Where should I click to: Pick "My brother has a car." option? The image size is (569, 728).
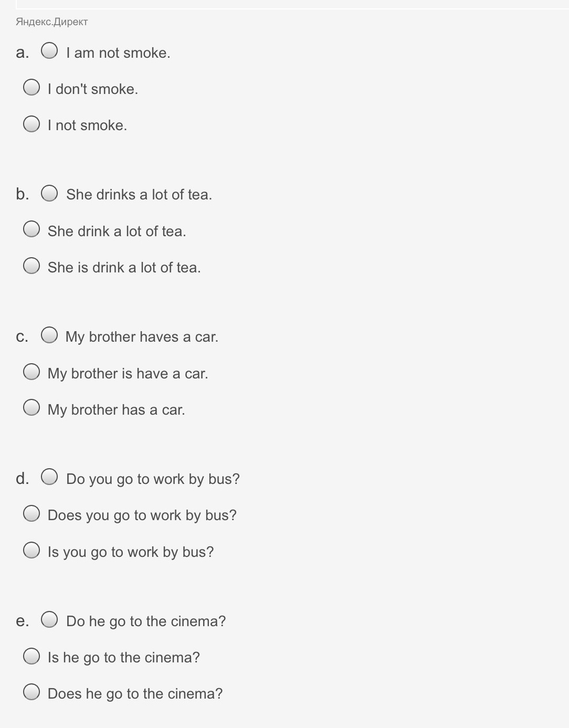click(31, 408)
